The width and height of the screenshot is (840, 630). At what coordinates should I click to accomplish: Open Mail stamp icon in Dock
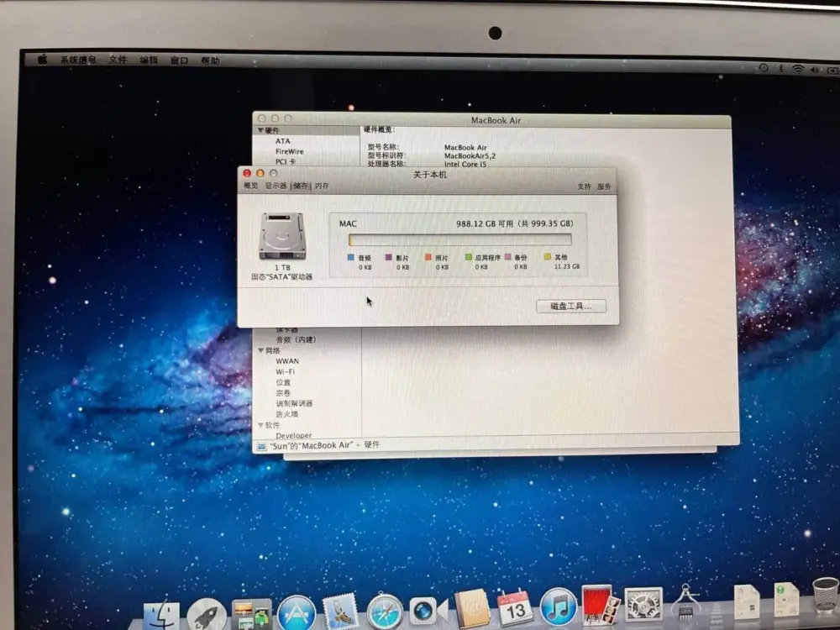(x=340, y=612)
